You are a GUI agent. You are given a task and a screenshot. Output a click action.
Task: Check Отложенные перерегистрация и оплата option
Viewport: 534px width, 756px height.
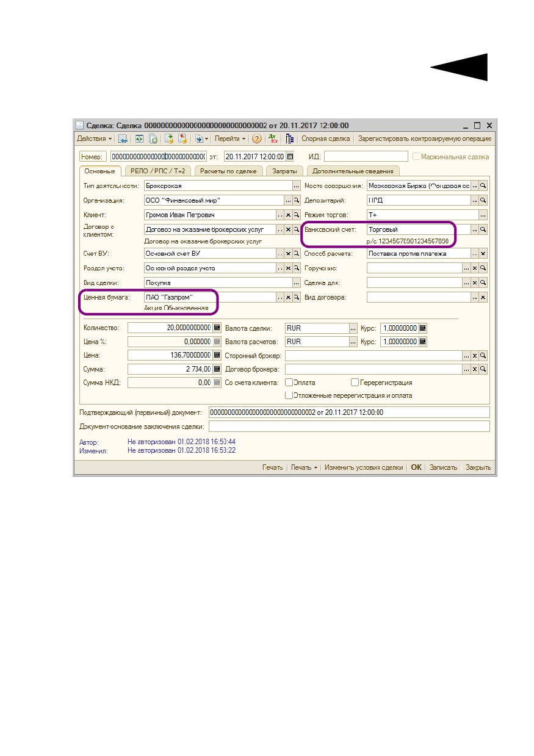pos(289,395)
